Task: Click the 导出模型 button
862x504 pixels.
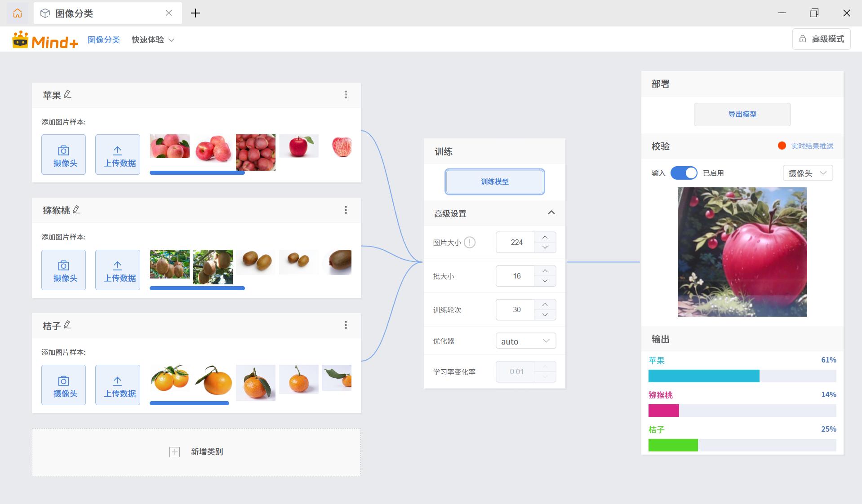Action: pos(742,114)
